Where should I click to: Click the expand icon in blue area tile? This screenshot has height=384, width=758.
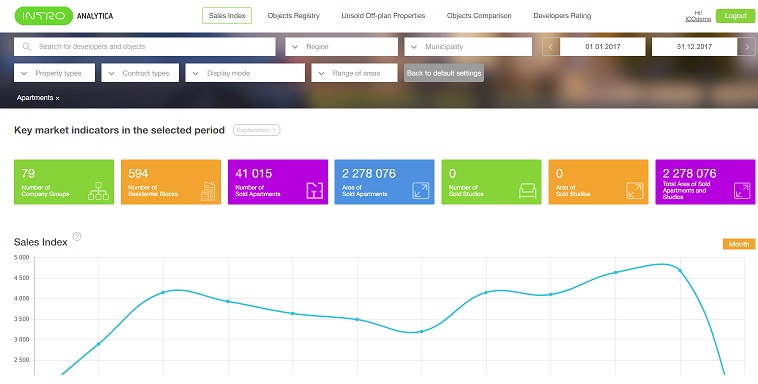[x=421, y=191]
